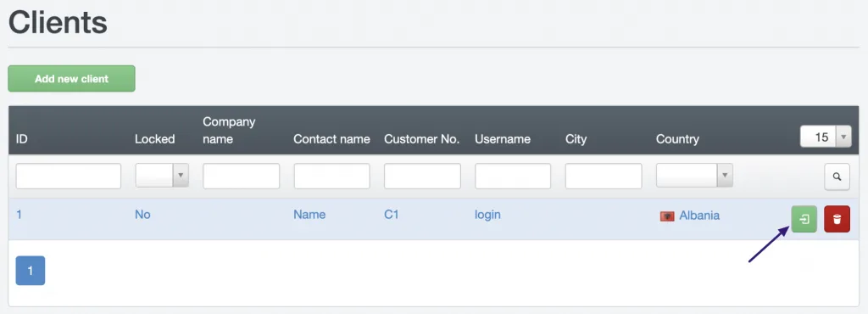Go to page 1 in pagination
The image size is (868, 314).
[31, 270]
